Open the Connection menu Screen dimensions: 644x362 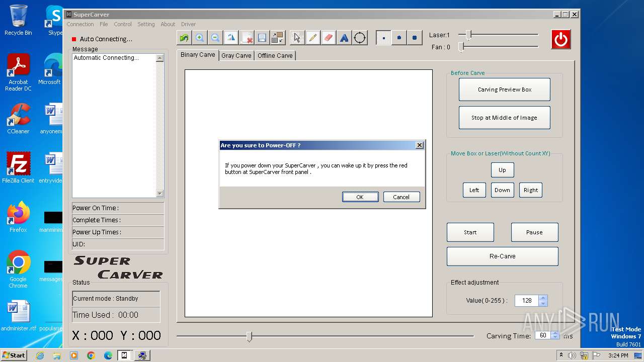pos(80,24)
